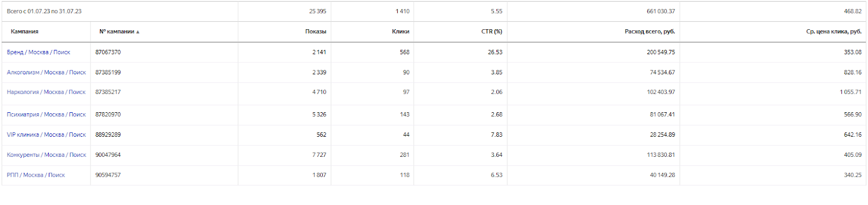Sort by Клики column header
This screenshot has height=205, width=868.
click(400, 31)
